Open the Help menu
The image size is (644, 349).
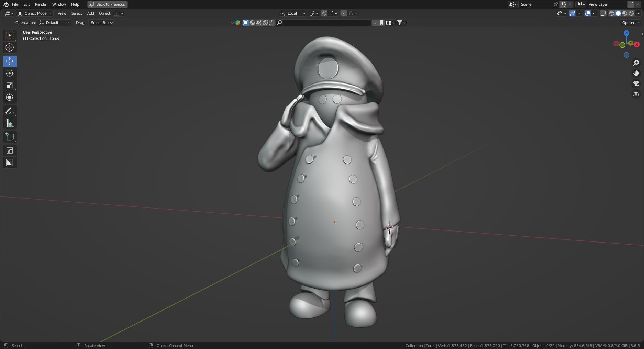coord(75,4)
